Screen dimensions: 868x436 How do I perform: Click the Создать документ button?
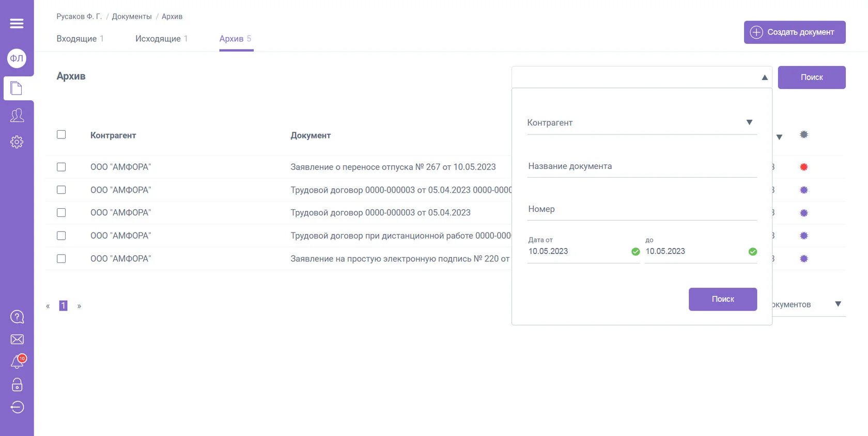coord(794,32)
